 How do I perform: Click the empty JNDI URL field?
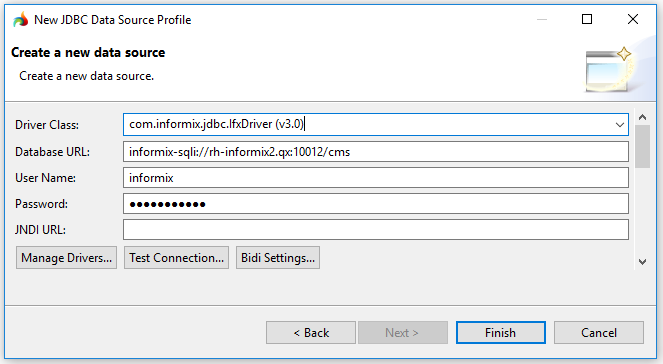(375, 230)
